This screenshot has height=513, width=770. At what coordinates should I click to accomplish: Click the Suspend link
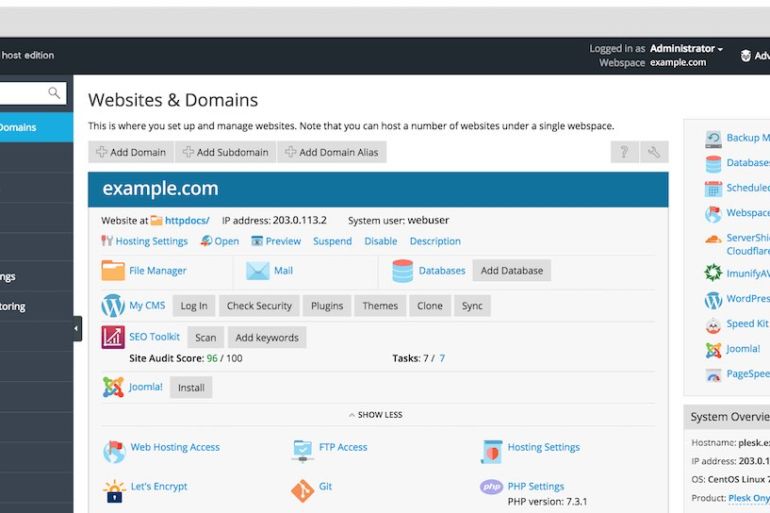tap(333, 241)
